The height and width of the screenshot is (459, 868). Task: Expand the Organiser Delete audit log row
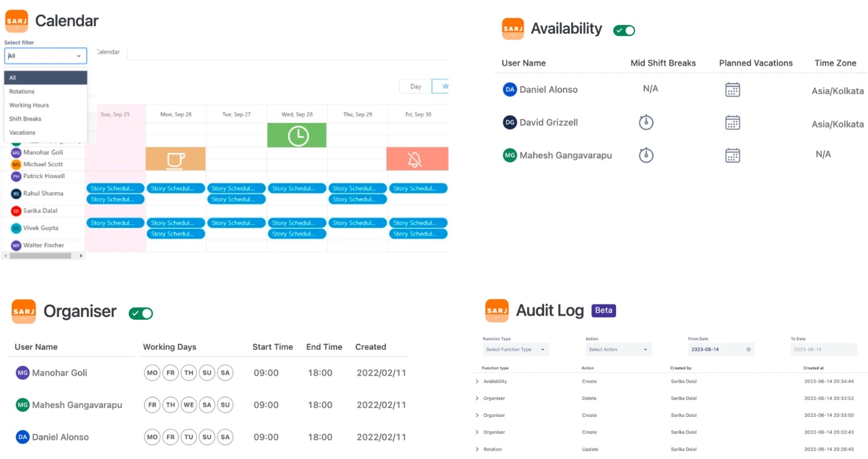click(477, 399)
